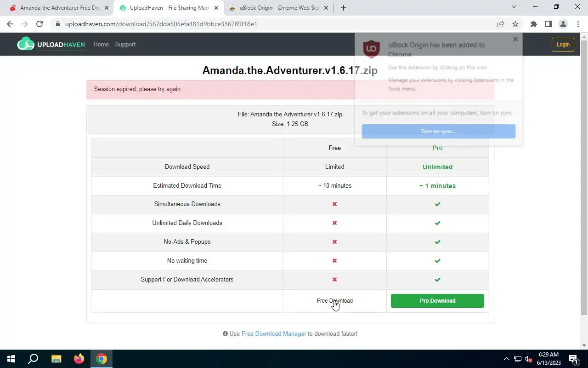Open the Home nav link

[101, 44]
